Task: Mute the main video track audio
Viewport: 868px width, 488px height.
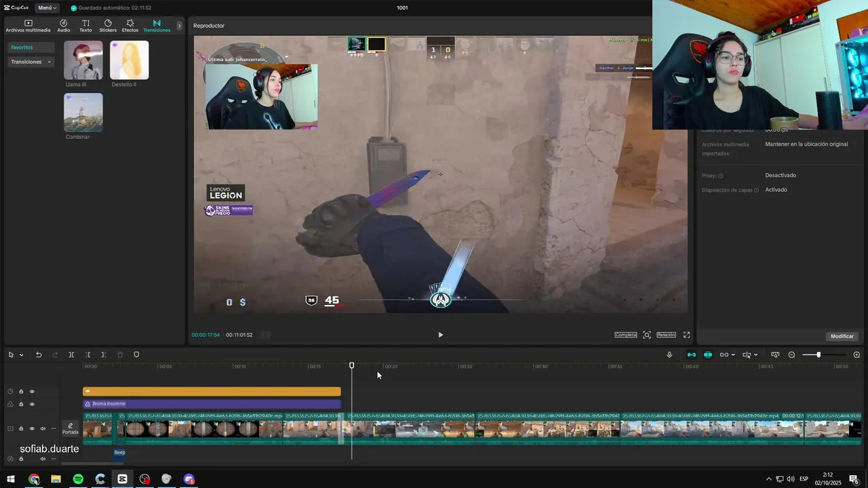Action: click(43, 428)
